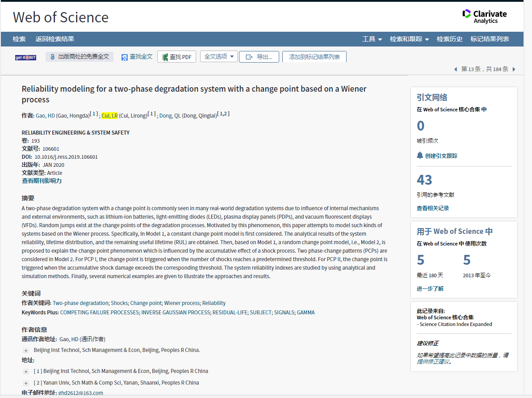Click the 导出... button

(x=259, y=57)
